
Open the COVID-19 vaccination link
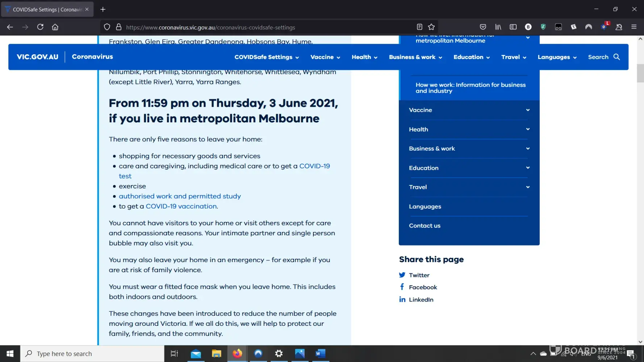181,206
